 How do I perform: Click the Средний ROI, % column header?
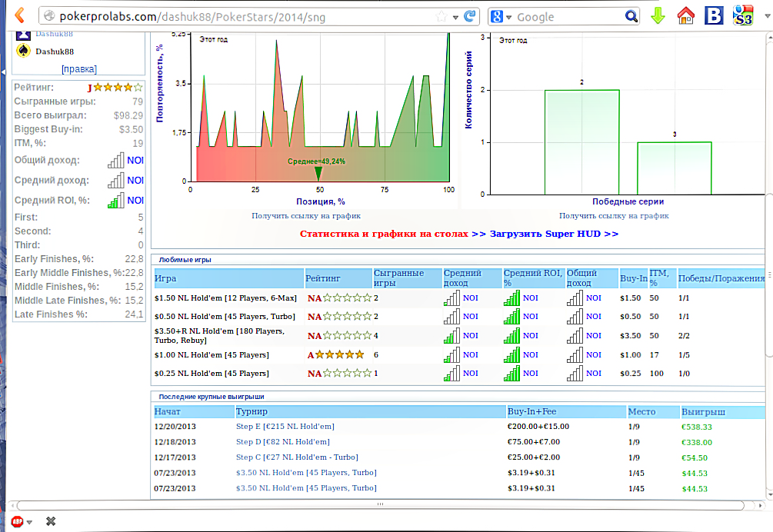point(534,278)
